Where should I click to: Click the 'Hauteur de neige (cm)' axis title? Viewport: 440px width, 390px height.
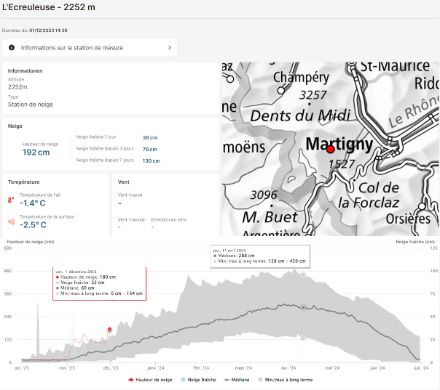click(30, 242)
